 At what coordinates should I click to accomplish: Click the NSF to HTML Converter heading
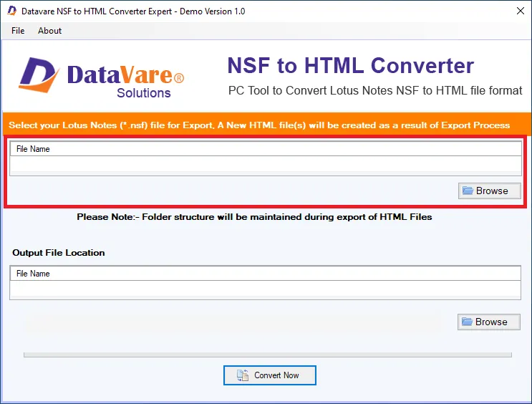pos(350,65)
